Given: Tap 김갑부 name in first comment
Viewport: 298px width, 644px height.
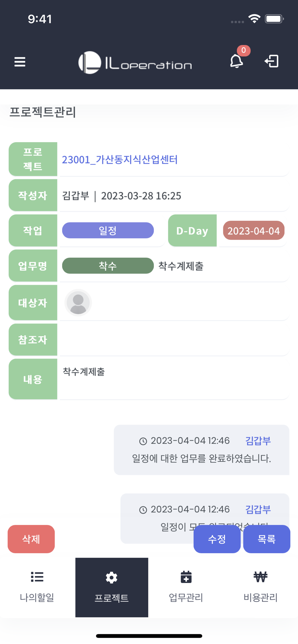Looking at the screenshot, I should tap(258, 441).
